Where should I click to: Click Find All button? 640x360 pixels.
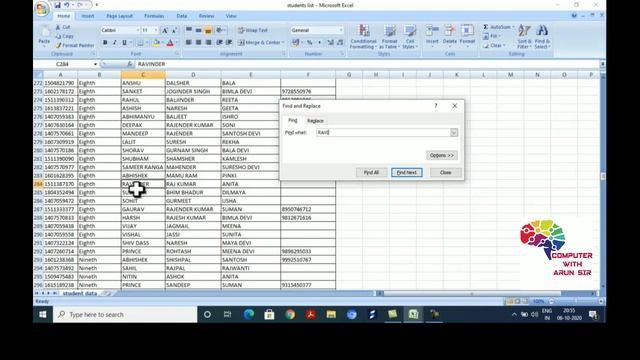tap(371, 173)
